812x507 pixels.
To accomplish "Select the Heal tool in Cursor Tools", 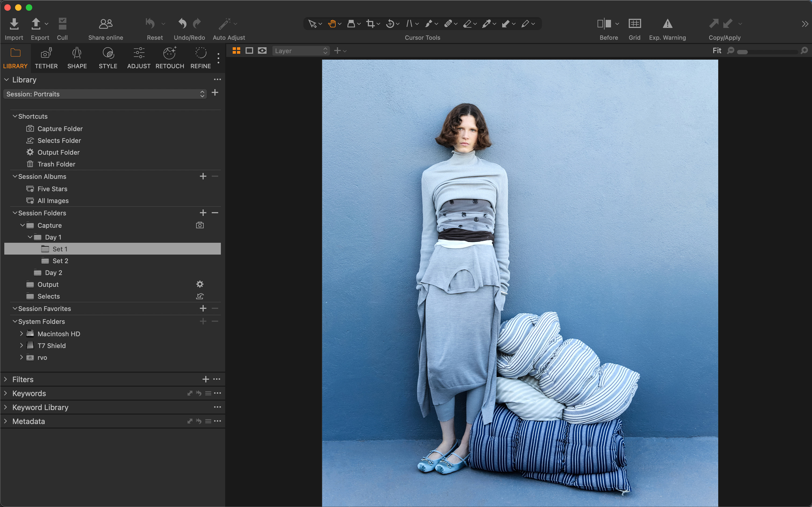I will tap(449, 23).
